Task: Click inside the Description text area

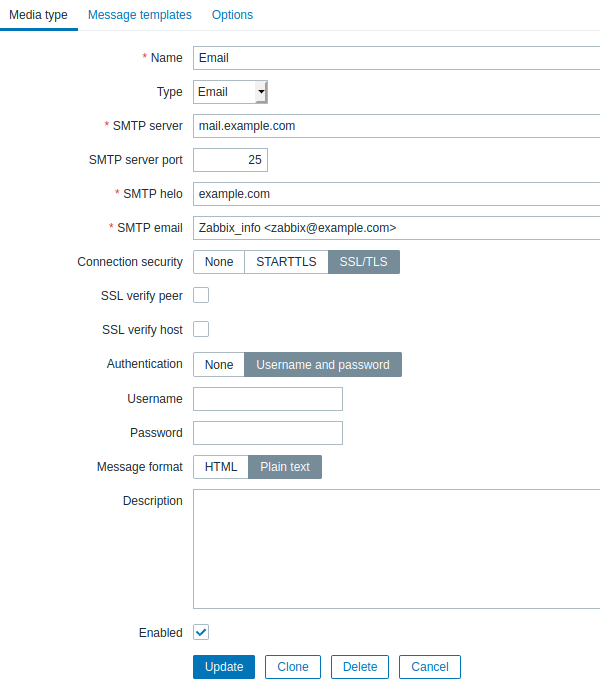Action: coord(397,549)
